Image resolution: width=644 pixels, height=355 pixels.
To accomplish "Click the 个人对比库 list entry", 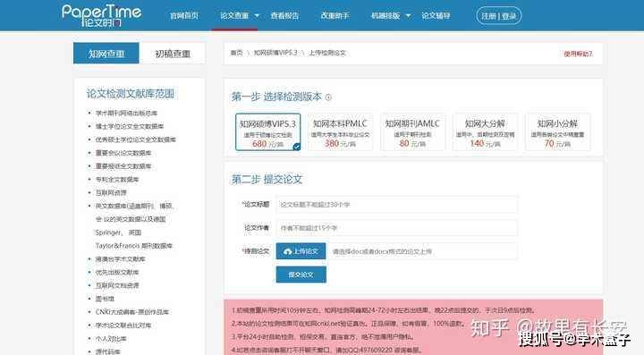I will [111, 339].
